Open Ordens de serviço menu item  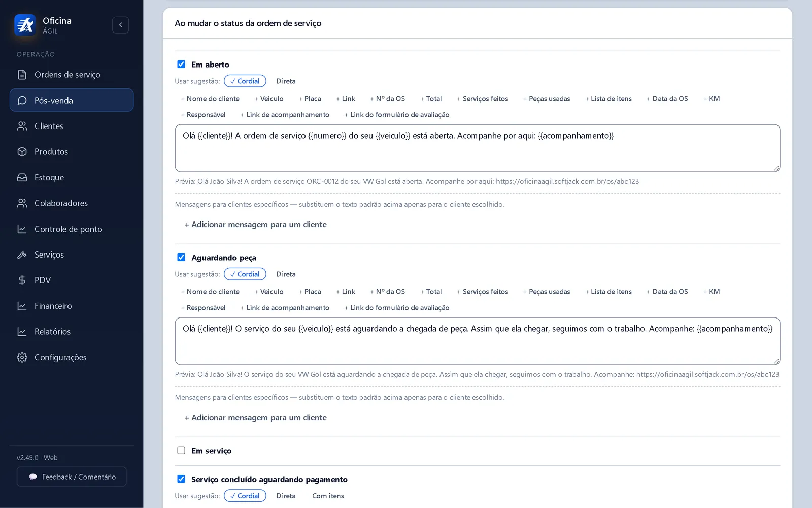72,75
